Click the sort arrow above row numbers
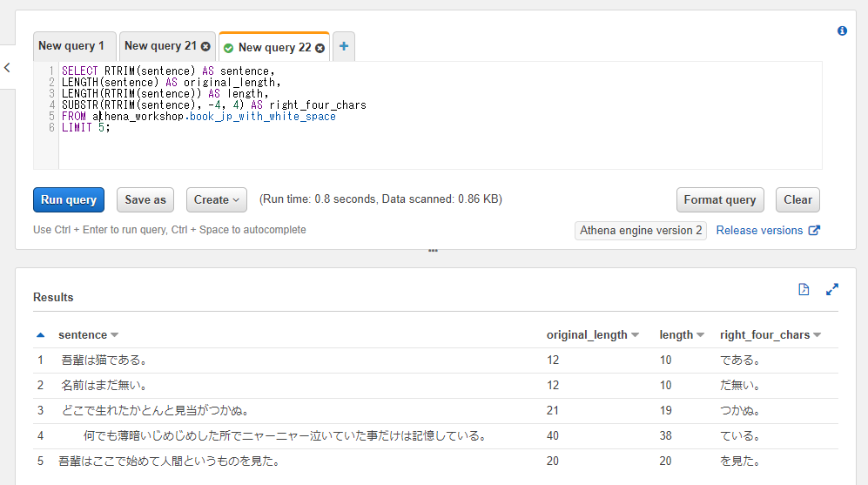 40,335
